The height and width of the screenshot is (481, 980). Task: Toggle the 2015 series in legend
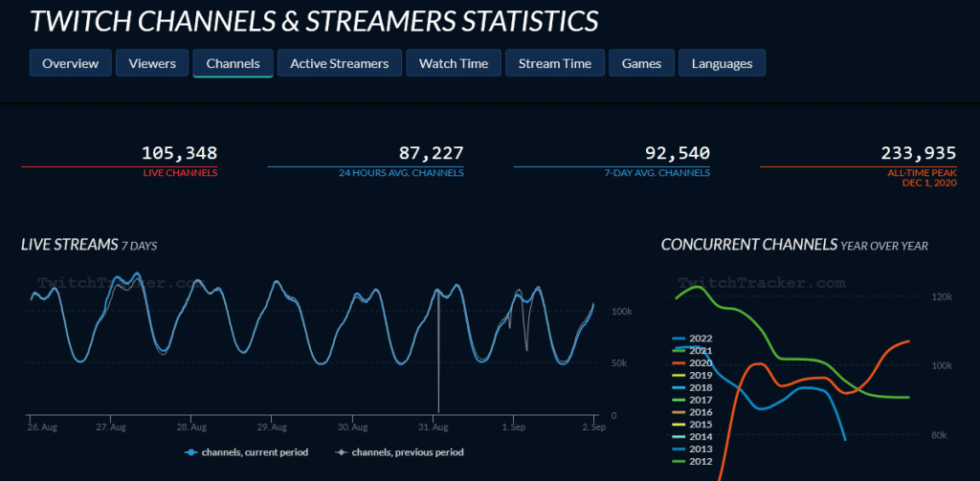point(693,425)
